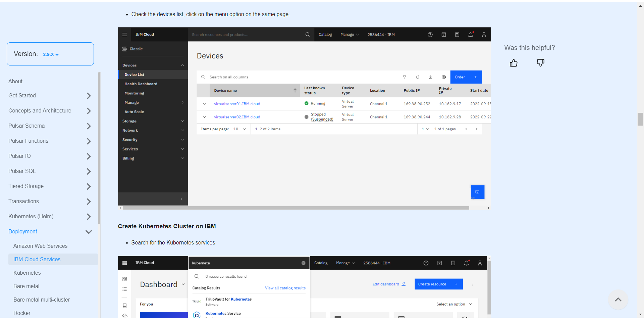Viewport: 644px width, 318px height.
Task: Expand the Tiered Storage section
Action: pos(89,186)
